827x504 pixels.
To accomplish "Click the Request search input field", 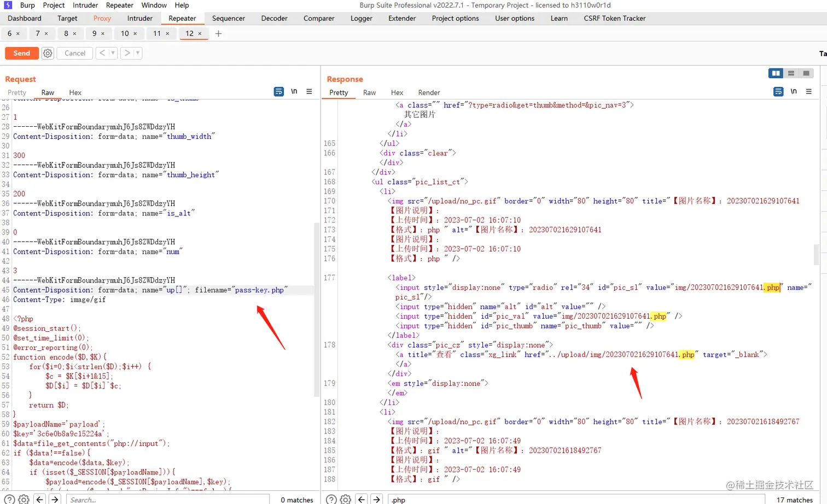I will 167,499.
